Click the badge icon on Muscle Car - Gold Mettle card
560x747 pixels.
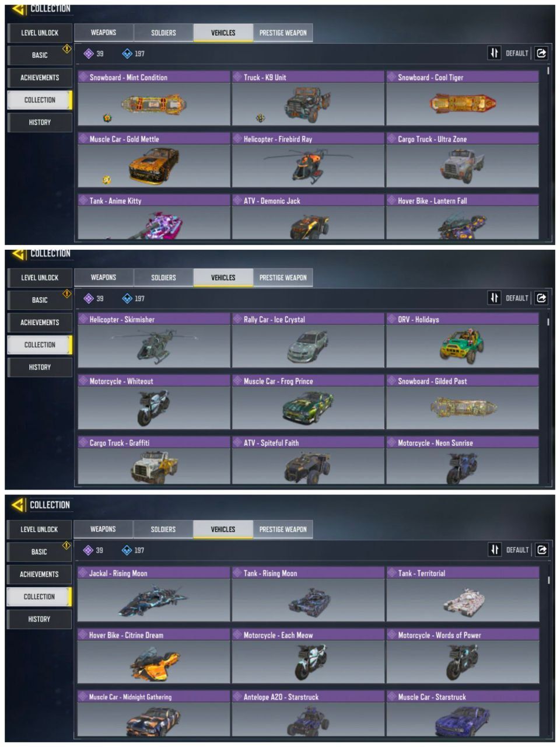107,180
